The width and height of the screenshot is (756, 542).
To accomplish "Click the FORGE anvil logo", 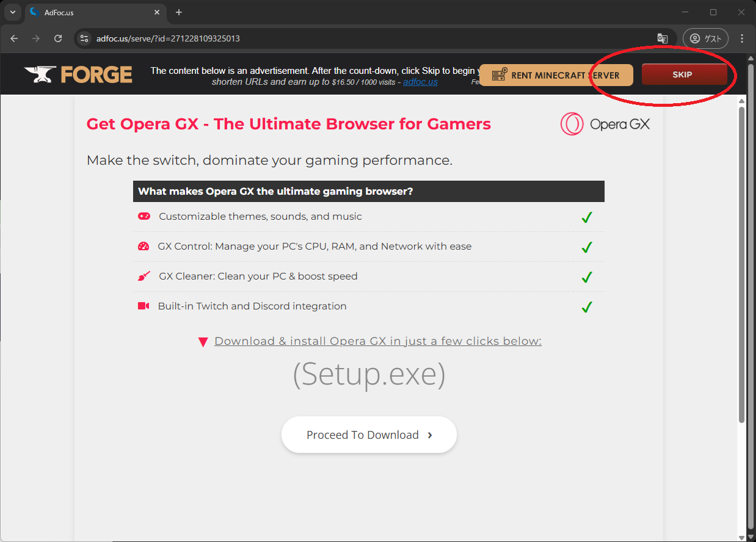I will (78, 74).
